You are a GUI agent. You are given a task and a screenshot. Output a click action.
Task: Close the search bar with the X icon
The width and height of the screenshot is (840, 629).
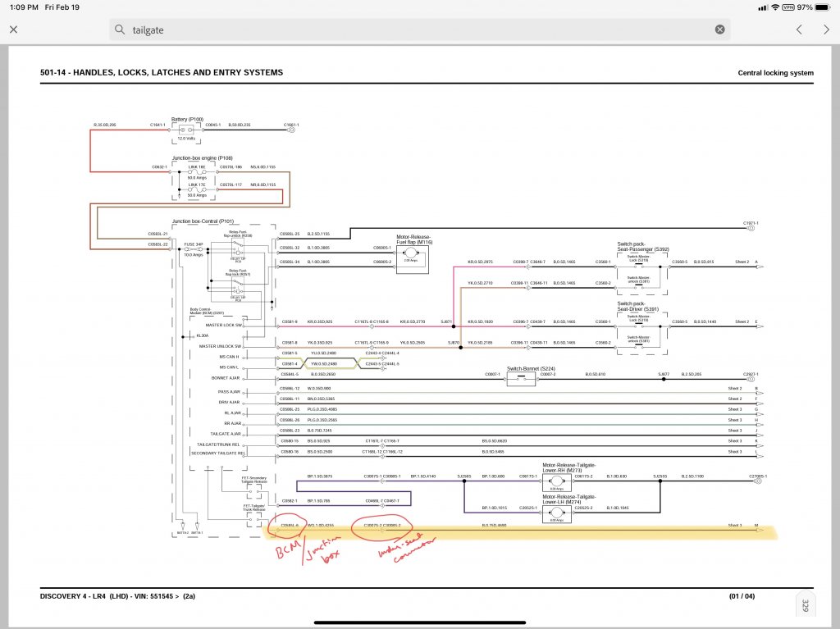[x=14, y=30]
